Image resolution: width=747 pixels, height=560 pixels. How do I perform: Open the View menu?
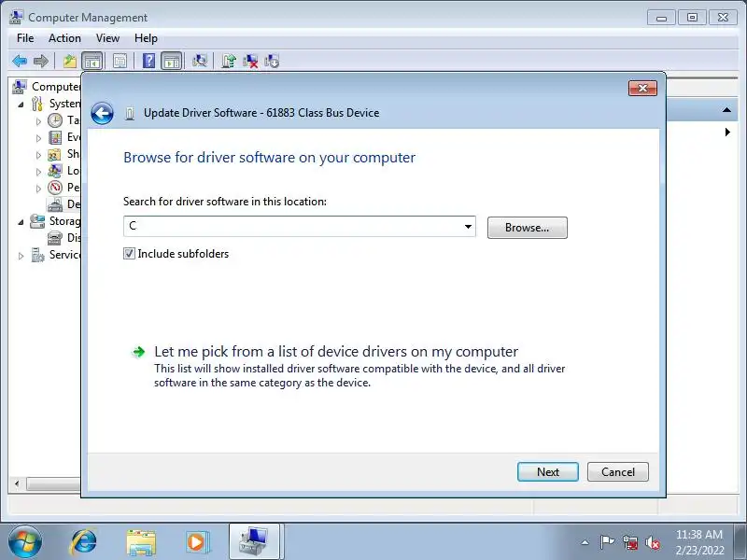(107, 38)
